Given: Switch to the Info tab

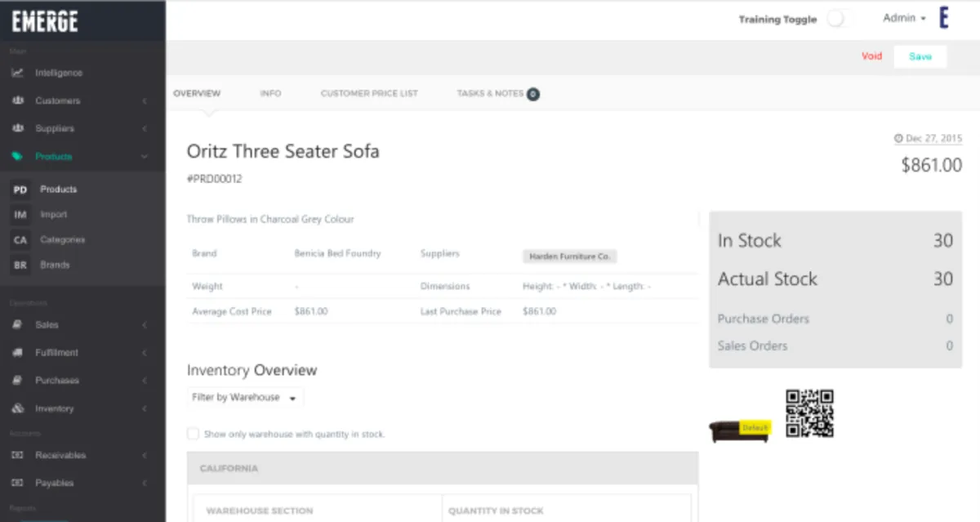Looking at the screenshot, I should pyautogui.click(x=270, y=93).
